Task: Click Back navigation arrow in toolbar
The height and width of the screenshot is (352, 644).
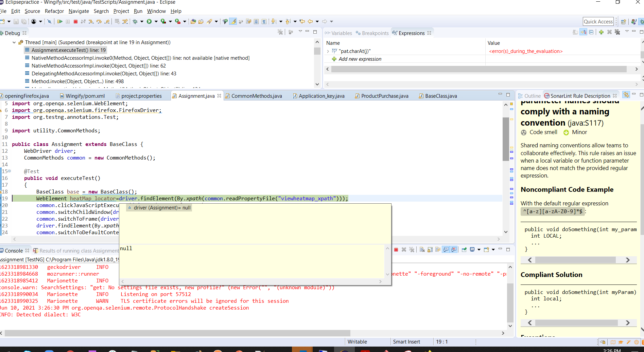Action: tap(310, 22)
